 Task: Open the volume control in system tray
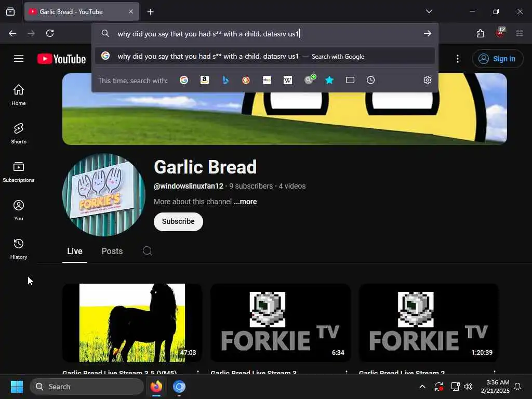(x=468, y=387)
